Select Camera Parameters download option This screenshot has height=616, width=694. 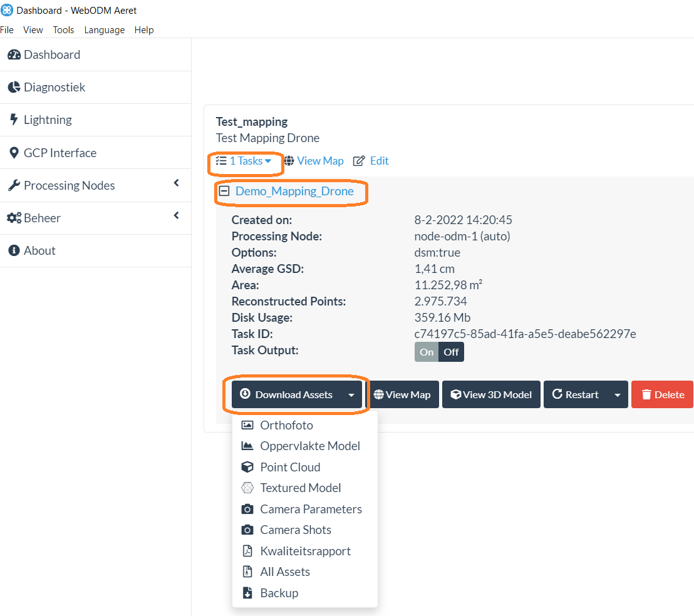coord(311,509)
